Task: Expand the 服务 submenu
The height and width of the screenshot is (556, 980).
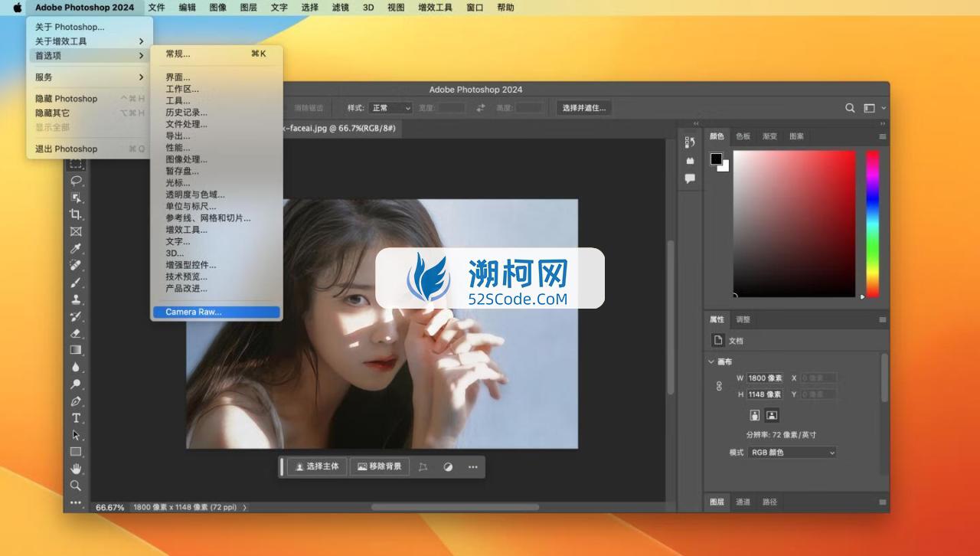Action: tap(90, 77)
